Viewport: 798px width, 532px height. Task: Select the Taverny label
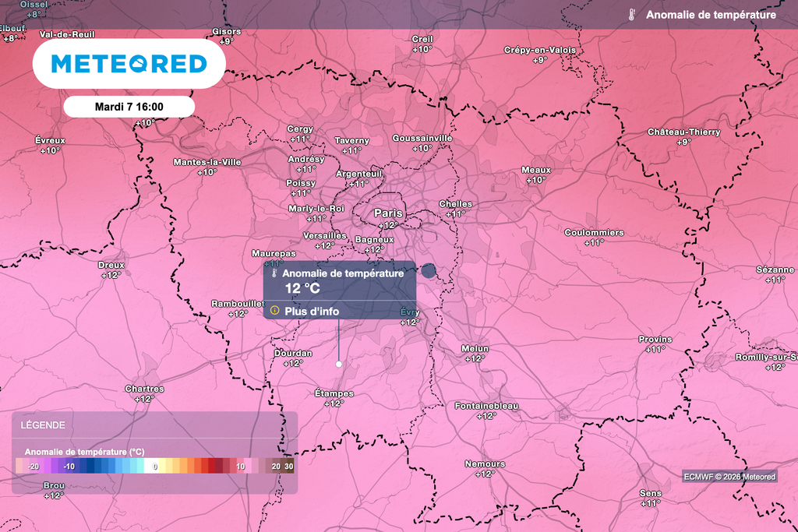[x=351, y=140]
